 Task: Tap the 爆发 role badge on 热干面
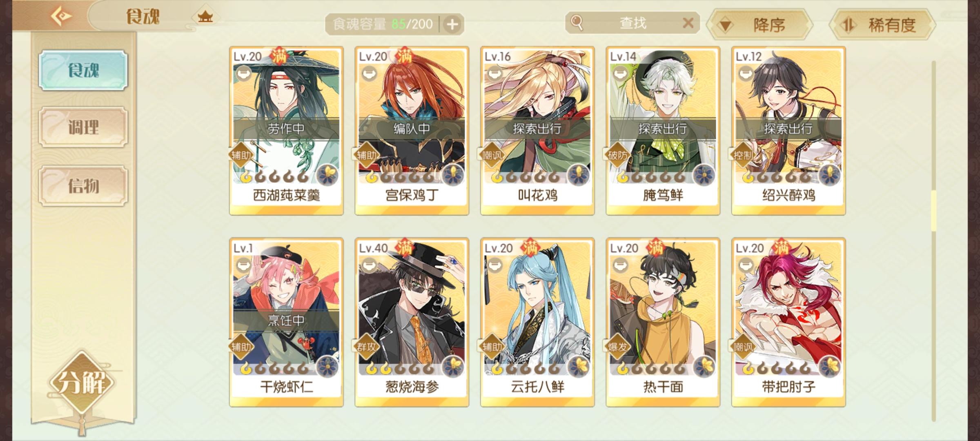point(617,347)
